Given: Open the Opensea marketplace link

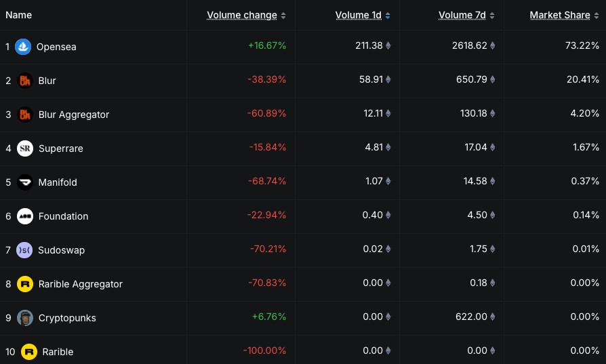Looking at the screenshot, I should [56, 47].
